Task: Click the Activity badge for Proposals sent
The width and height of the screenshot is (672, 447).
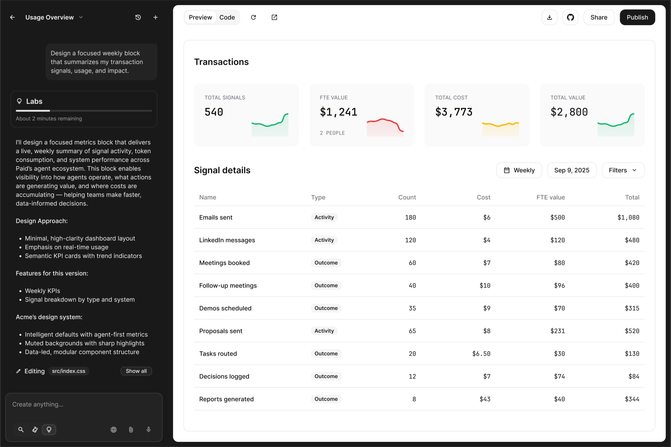Action: pyautogui.click(x=324, y=331)
